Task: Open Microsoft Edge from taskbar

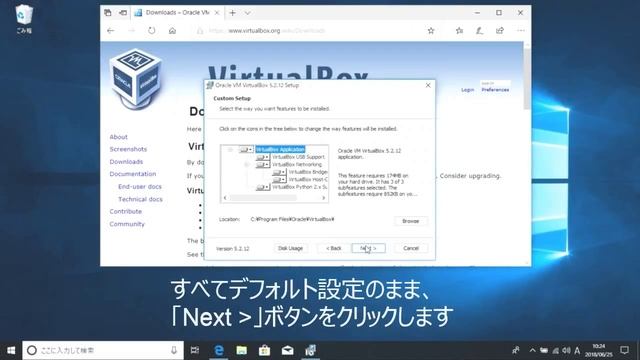Action: pos(219,350)
